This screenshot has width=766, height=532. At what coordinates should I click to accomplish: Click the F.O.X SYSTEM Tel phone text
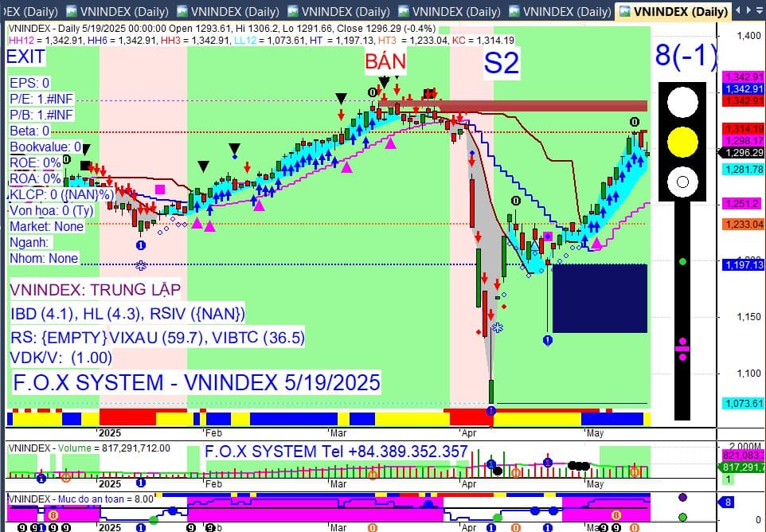click(336, 452)
